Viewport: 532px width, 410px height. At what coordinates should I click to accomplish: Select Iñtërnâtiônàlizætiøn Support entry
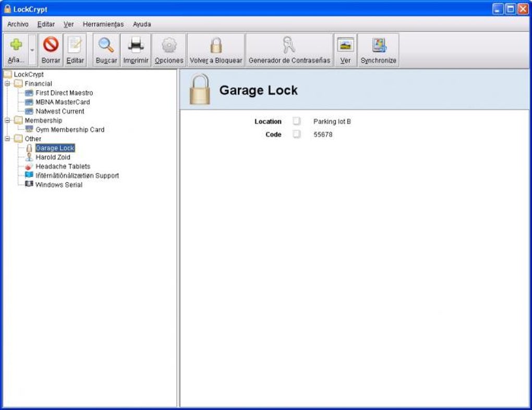point(77,176)
